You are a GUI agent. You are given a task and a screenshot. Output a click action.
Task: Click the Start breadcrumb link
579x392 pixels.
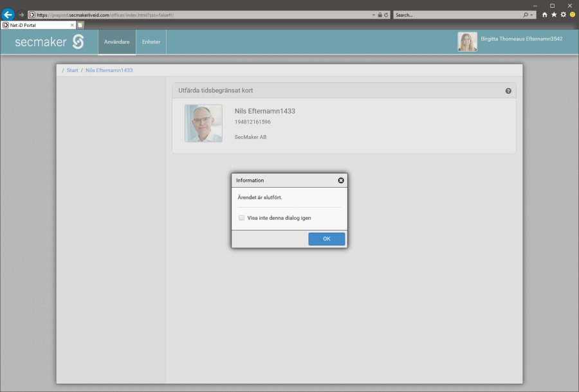(x=72, y=70)
